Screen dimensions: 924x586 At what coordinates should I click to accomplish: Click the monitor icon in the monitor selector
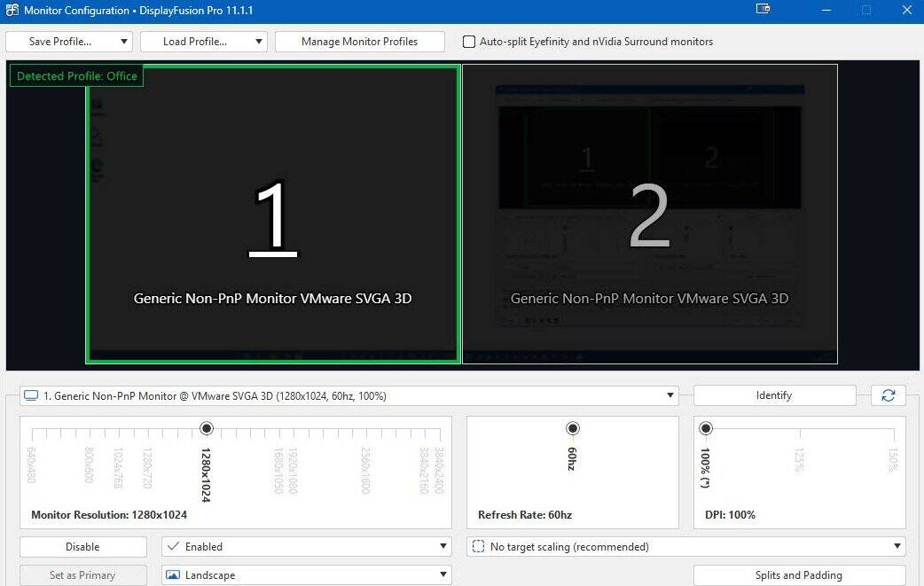click(x=31, y=396)
